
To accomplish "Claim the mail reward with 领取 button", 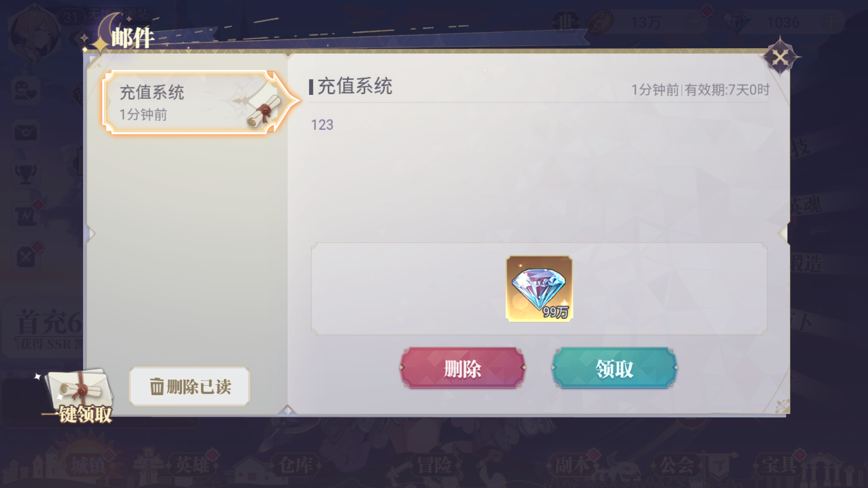I will (x=614, y=368).
